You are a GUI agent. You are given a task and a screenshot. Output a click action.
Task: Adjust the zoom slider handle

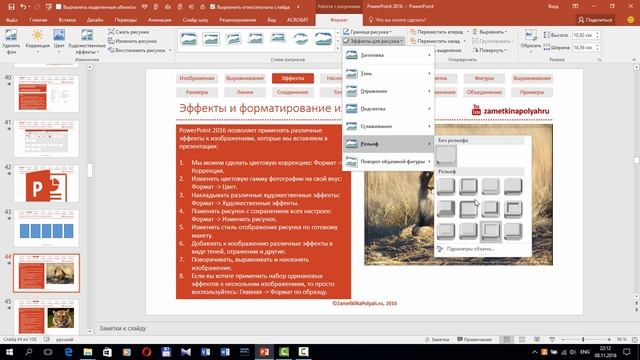tap(583, 339)
